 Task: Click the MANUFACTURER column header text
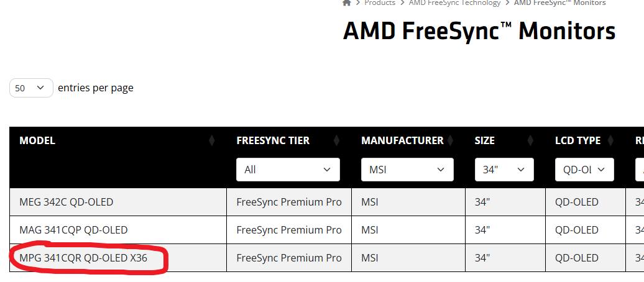tap(403, 140)
